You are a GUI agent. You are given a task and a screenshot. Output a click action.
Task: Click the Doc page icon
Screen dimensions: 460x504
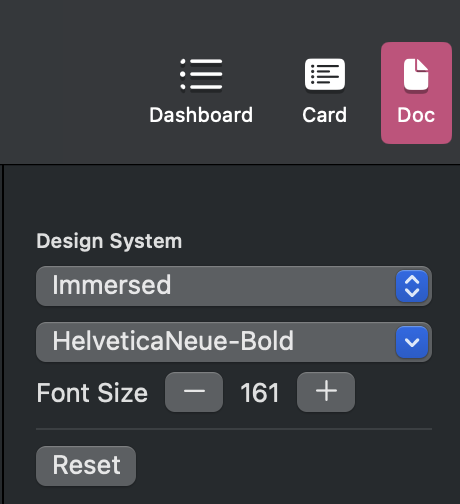pyautogui.click(x=416, y=74)
